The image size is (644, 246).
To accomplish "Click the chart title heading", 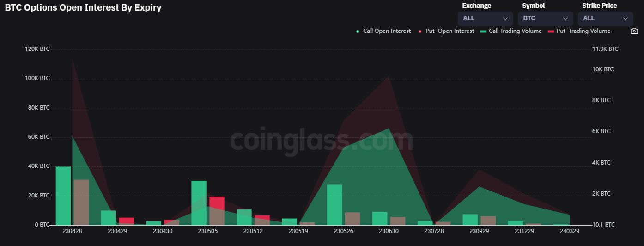I will [x=83, y=8].
